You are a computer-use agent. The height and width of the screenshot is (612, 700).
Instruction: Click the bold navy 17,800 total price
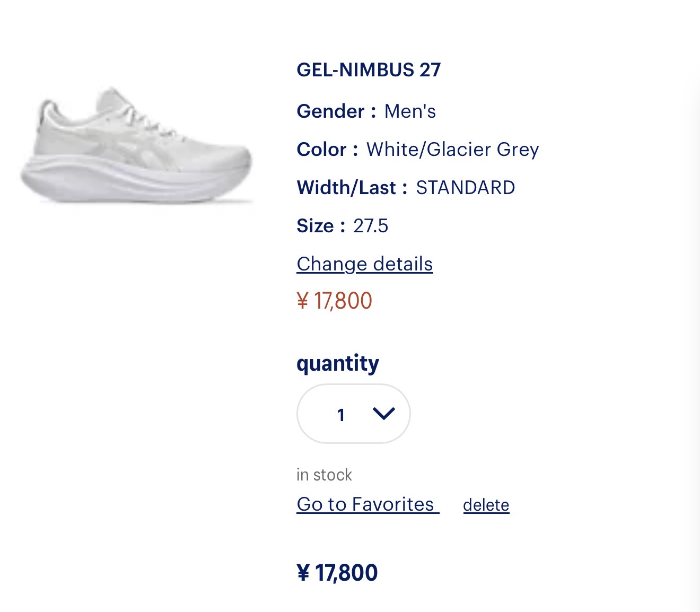pyautogui.click(x=346, y=573)
